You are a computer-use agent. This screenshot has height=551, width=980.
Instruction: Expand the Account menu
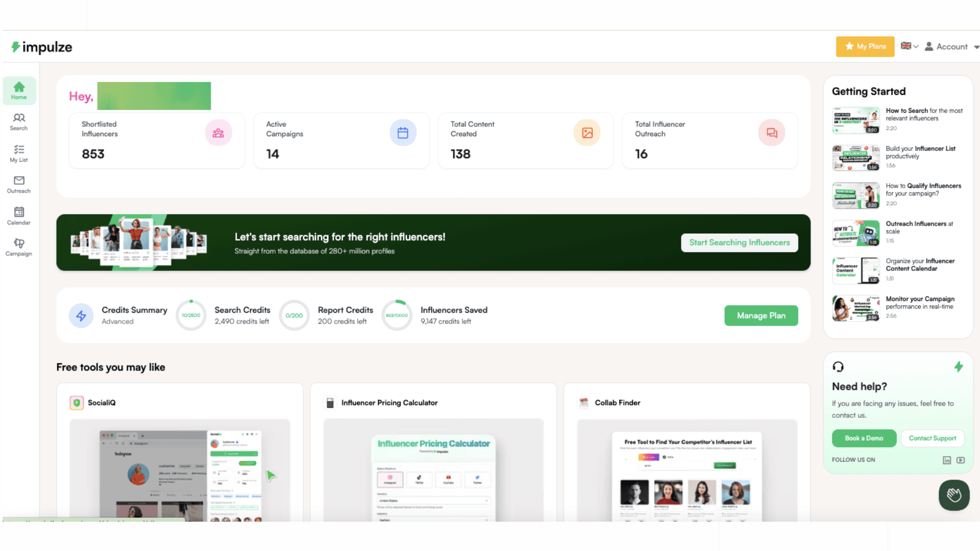pyautogui.click(x=951, y=46)
